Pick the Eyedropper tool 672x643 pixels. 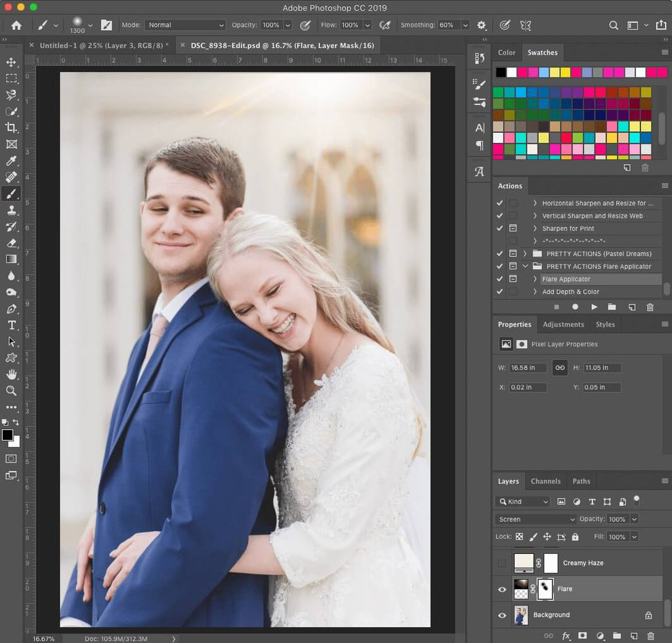[10, 161]
